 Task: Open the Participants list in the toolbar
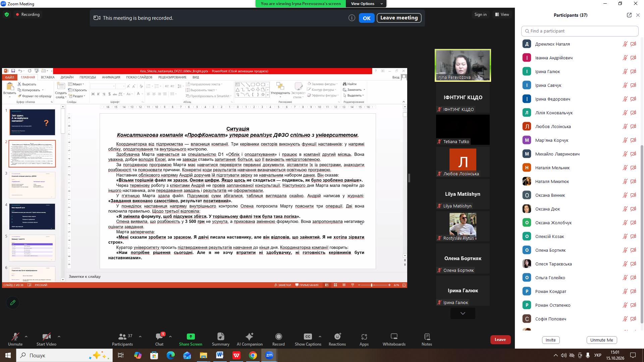[x=122, y=339]
